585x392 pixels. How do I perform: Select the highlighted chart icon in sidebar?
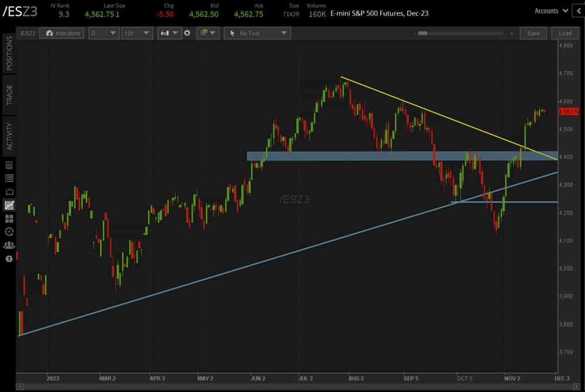pos(9,205)
